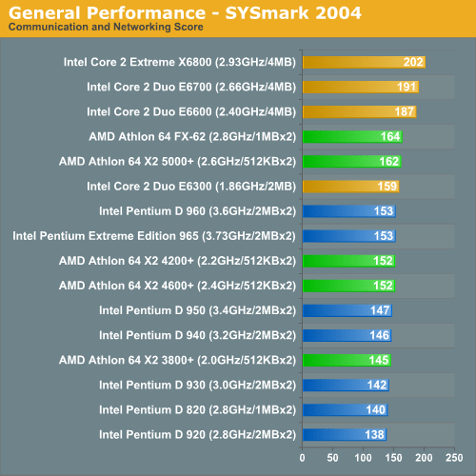476x476 pixels.
Task: Select the label AMD Athlon 64 X2 3800+
Action: pyautogui.click(x=177, y=360)
